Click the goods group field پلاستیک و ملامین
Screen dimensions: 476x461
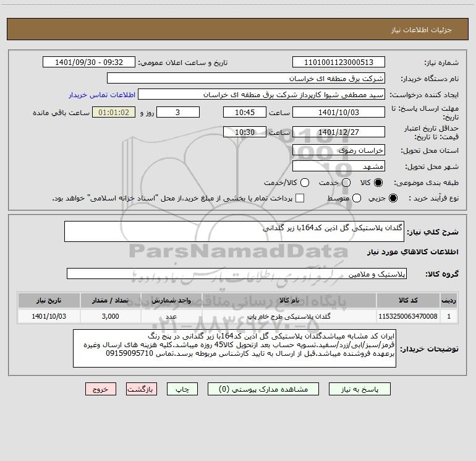(x=237, y=274)
